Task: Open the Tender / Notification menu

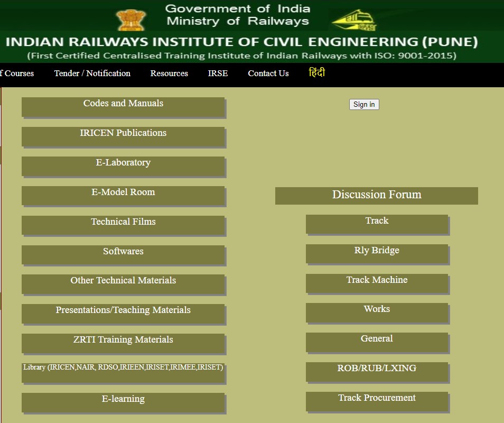Action: click(92, 73)
